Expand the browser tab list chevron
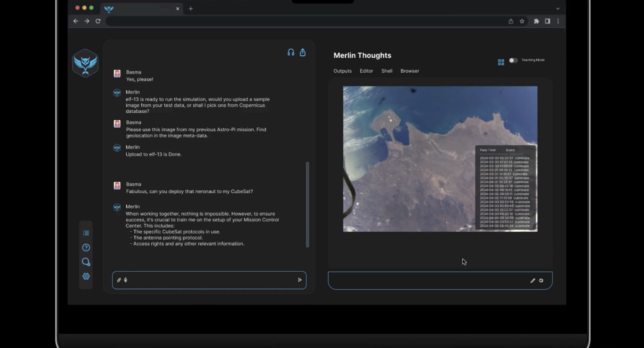 [558, 8]
